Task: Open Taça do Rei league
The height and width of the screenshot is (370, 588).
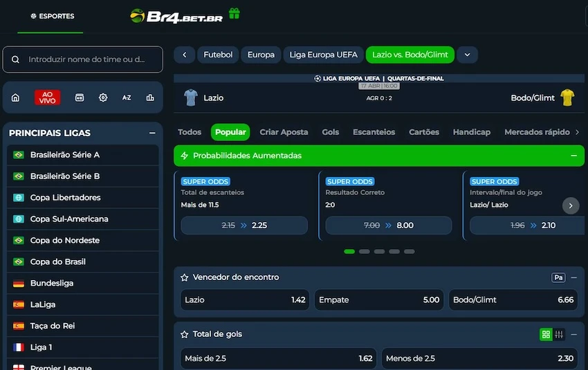Action: coord(82,326)
